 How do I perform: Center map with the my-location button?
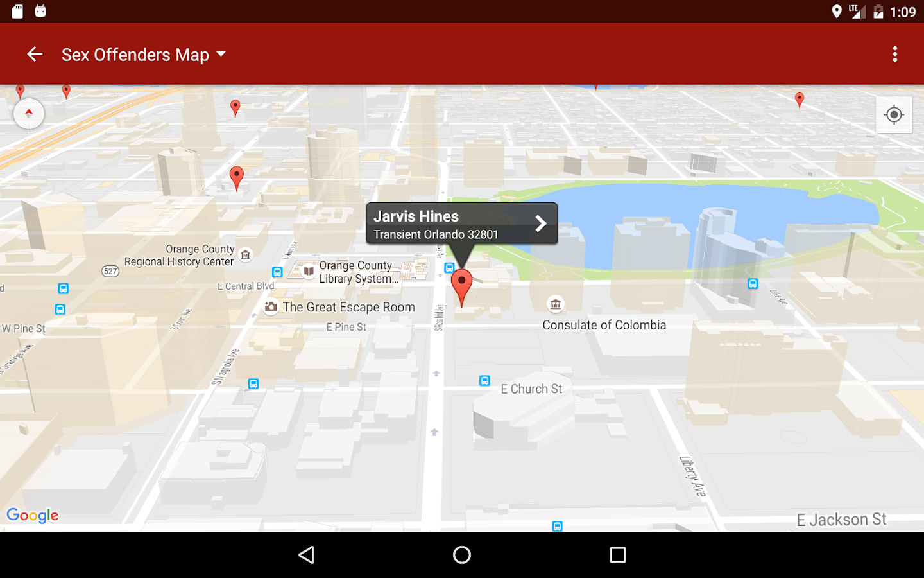[894, 115]
